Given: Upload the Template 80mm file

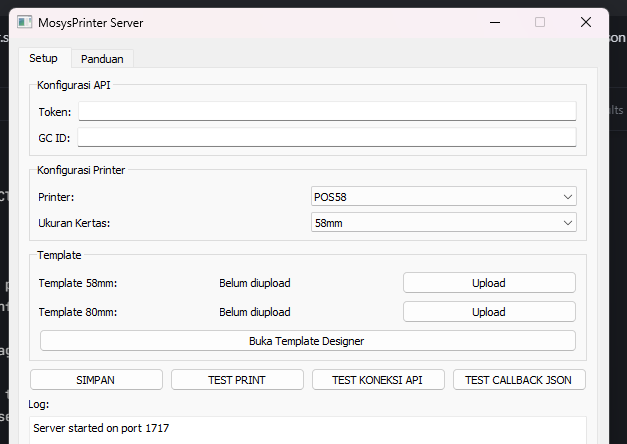Looking at the screenshot, I should click(x=489, y=312).
